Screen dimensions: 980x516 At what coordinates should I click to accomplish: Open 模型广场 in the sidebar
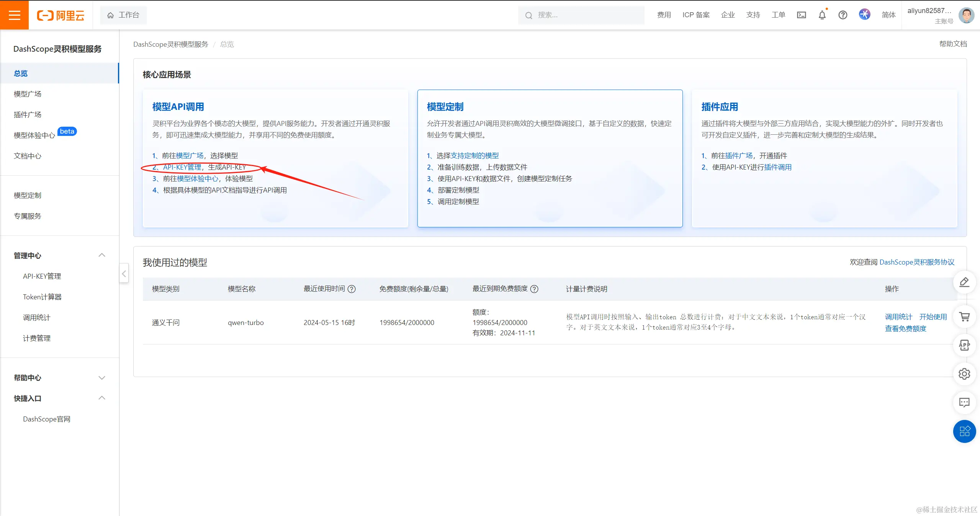pyautogui.click(x=28, y=94)
